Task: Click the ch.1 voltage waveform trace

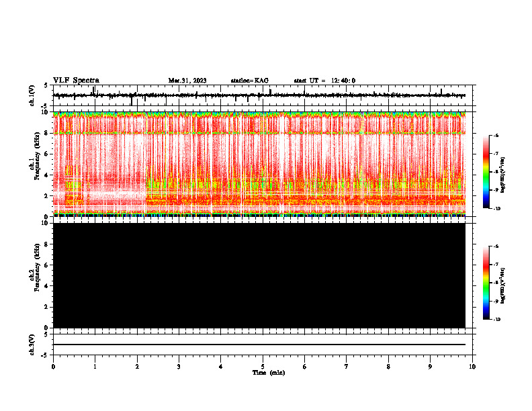Action: pyautogui.click(x=259, y=95)
